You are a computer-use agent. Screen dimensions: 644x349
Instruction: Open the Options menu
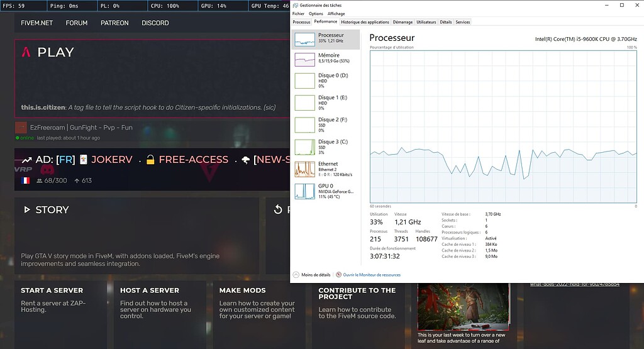point(316,13)
